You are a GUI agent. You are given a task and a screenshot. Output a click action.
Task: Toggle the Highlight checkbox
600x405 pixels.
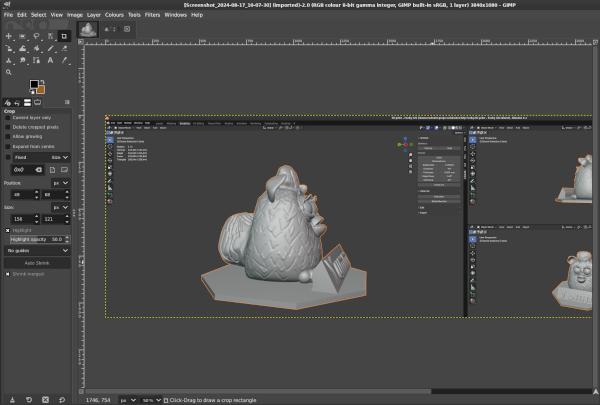coord(8,230)
